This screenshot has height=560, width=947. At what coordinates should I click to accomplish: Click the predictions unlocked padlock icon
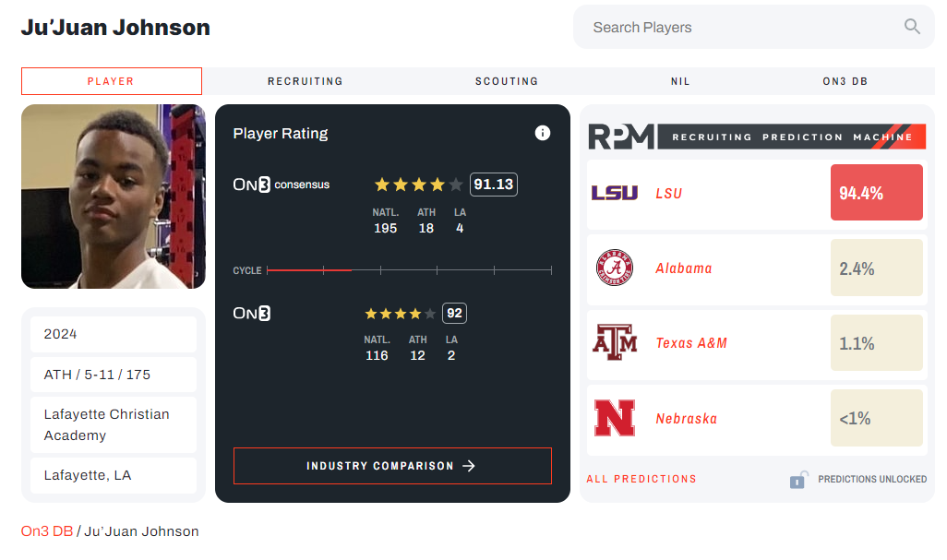(x=798, y=480)
